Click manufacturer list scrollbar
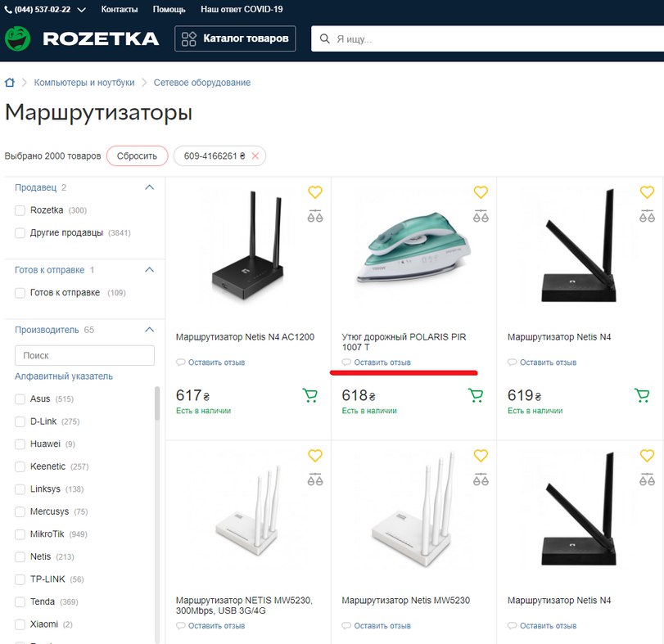 [x=157, y=403]
